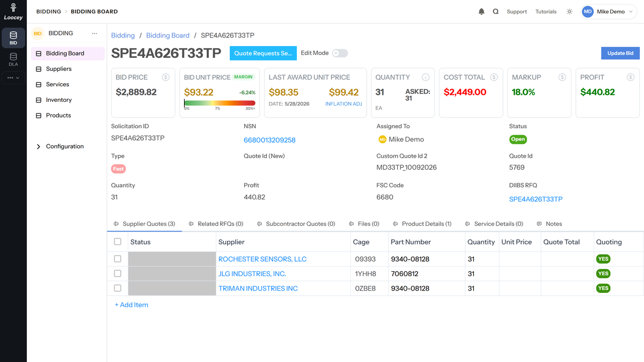Click the bid unit price margin gradient bar

click(x=219, y=103)
